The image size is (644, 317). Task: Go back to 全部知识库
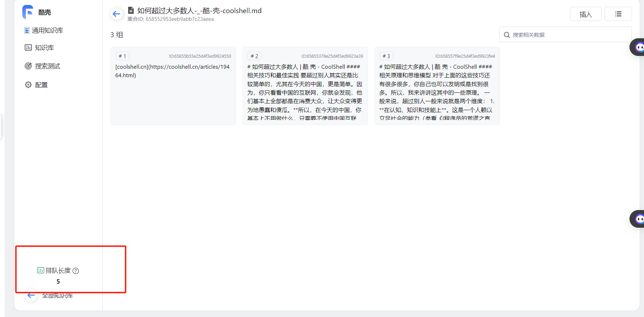click(x=57, y=295)
